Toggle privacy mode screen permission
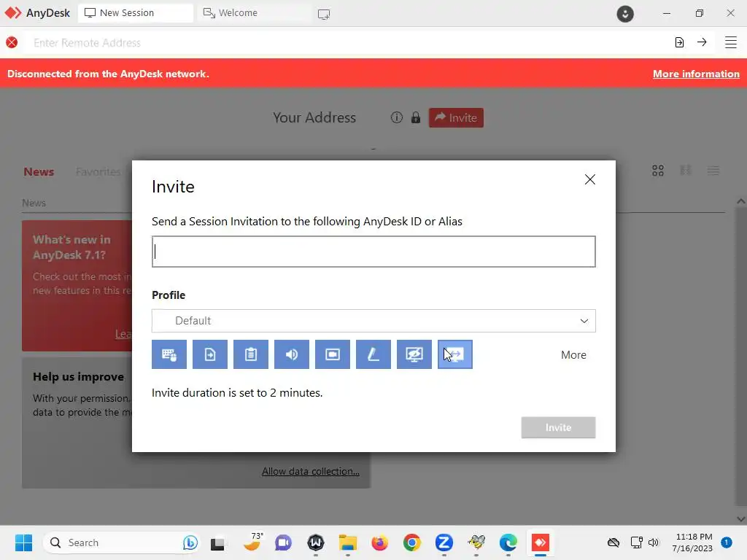 [x=414, y=354]
